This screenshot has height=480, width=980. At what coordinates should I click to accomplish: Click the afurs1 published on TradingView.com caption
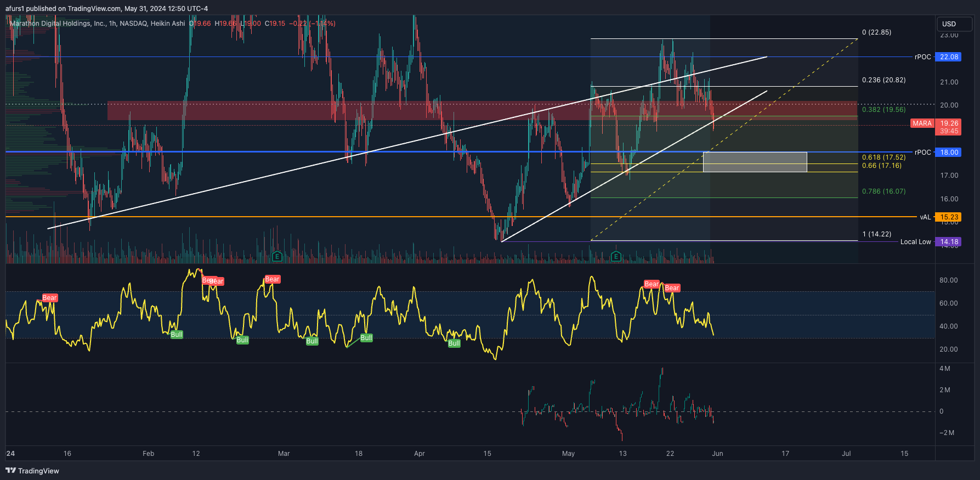(106, 8)
